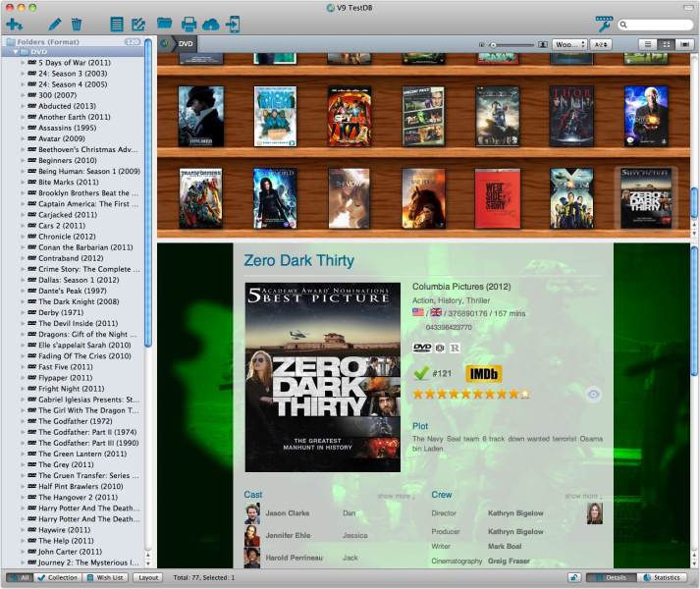
Task: Open the IMDb badge
Action: (483, 374)
